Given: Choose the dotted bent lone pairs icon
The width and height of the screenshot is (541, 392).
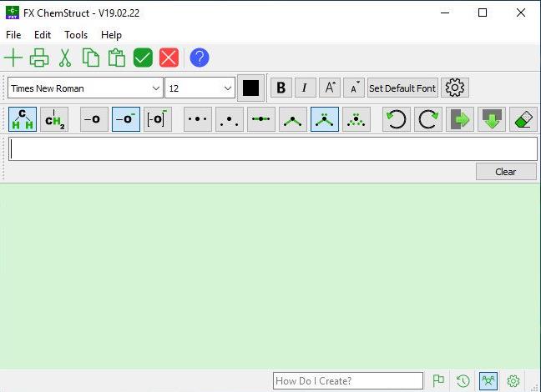Looking at the screenshot, I should pyautogui.click(x=356, y=119).
